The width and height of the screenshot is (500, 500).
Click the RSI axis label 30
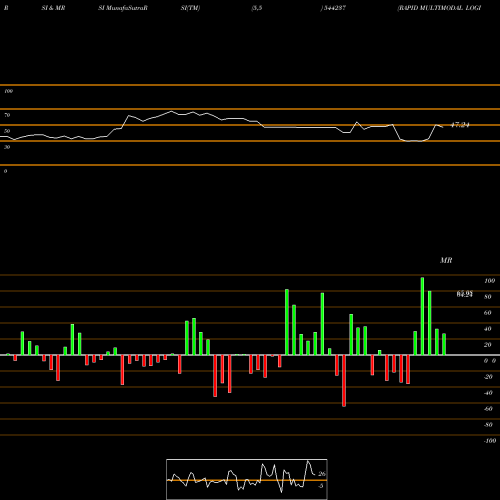[7, 147]
